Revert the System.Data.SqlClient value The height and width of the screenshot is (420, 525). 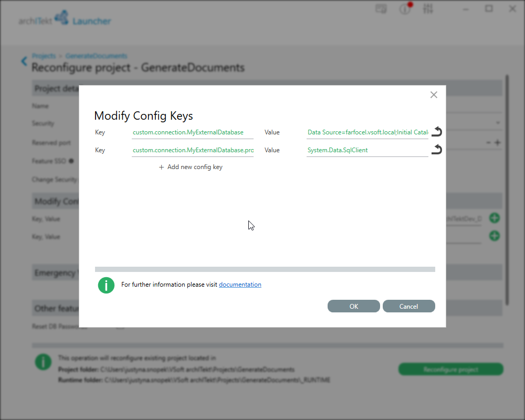(x=437, y=150)
